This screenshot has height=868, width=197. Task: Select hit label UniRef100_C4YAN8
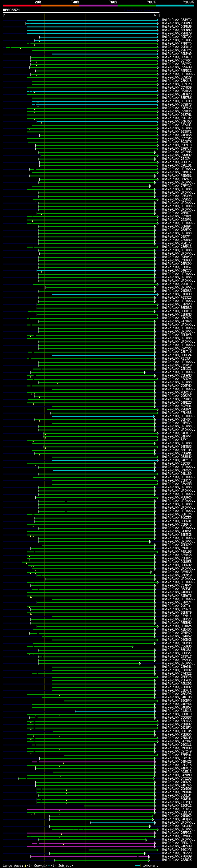pyautogui.click(x=177, y=775)
